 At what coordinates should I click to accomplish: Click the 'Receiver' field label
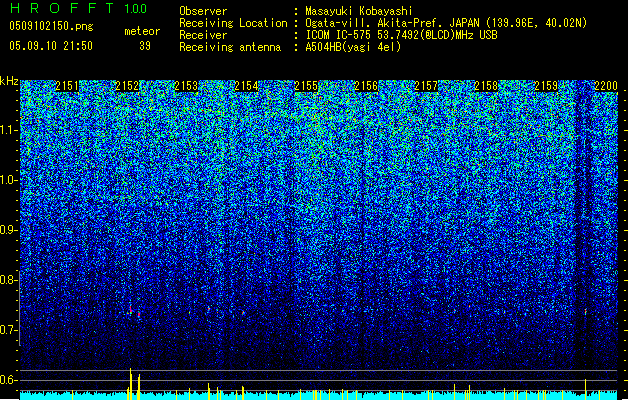203,35
